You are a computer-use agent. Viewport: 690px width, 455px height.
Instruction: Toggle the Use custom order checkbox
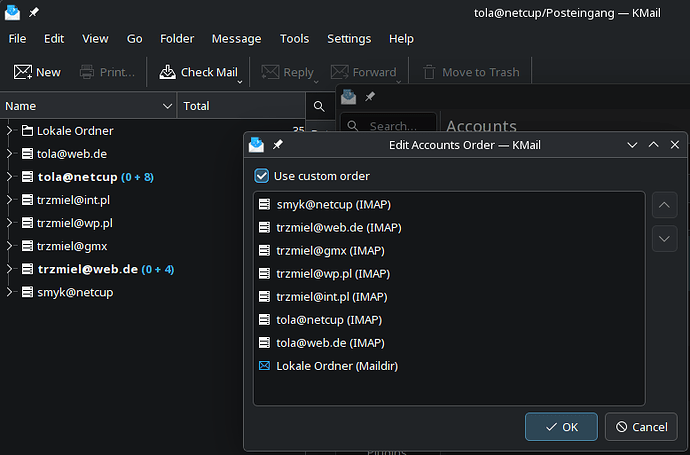pyautogui.click(x=261, y=176)
